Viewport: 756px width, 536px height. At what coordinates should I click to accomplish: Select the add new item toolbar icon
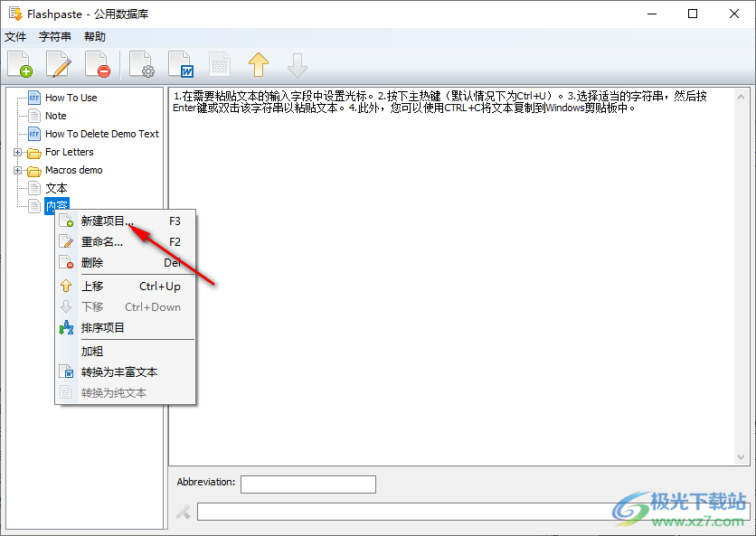click(19, 63)
